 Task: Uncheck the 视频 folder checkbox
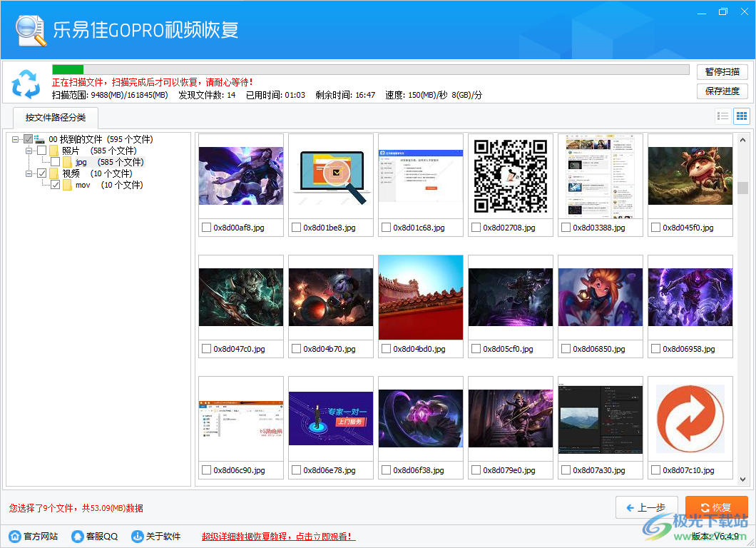[42, 173]
